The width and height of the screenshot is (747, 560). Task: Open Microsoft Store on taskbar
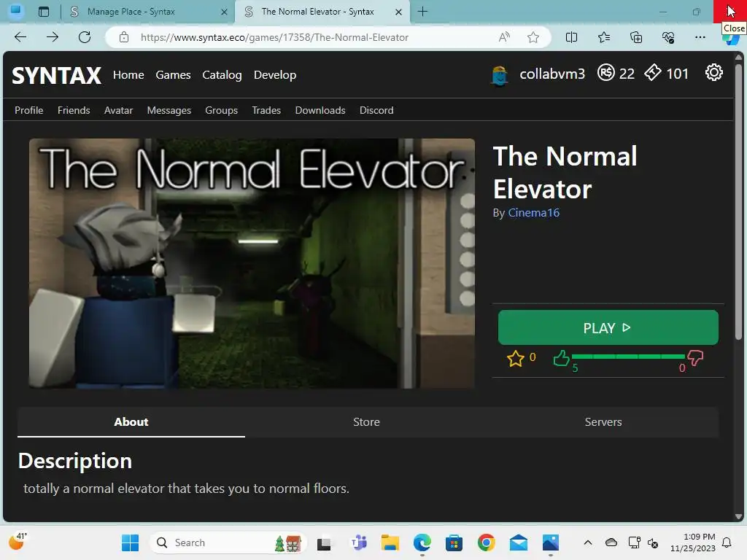454,542
